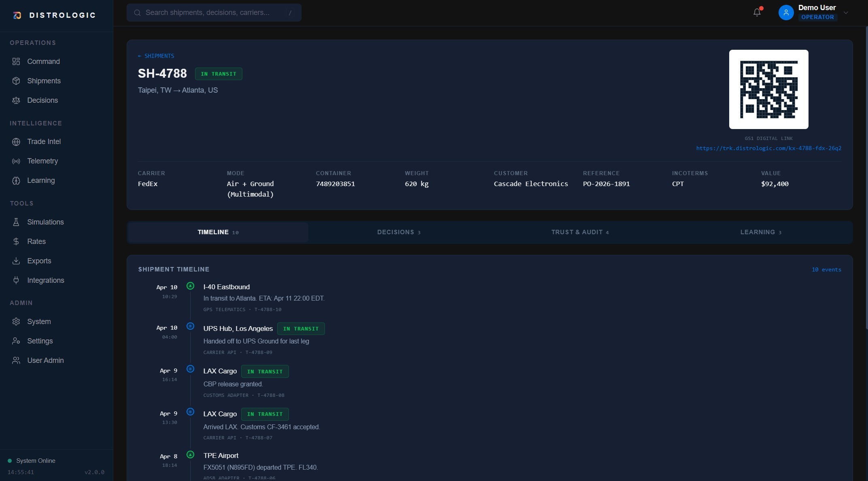This screenshot has height=481, width=868.
Task: Click the I-40 Eastbound event title
Action: click(226, 287)
